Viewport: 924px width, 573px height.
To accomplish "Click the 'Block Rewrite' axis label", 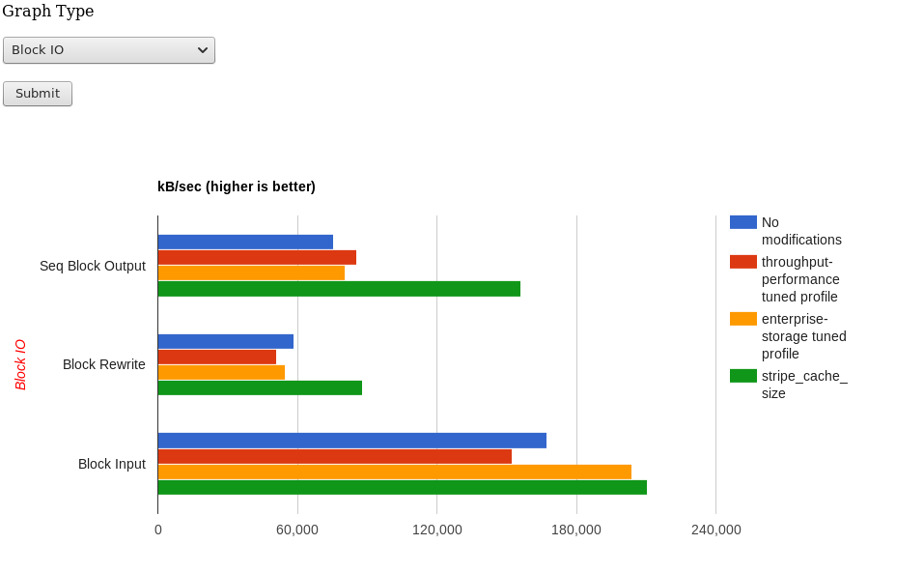I will (104, 364).
